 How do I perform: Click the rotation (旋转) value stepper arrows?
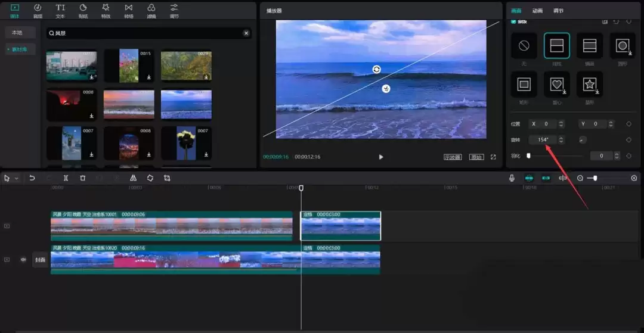(561, 140)
